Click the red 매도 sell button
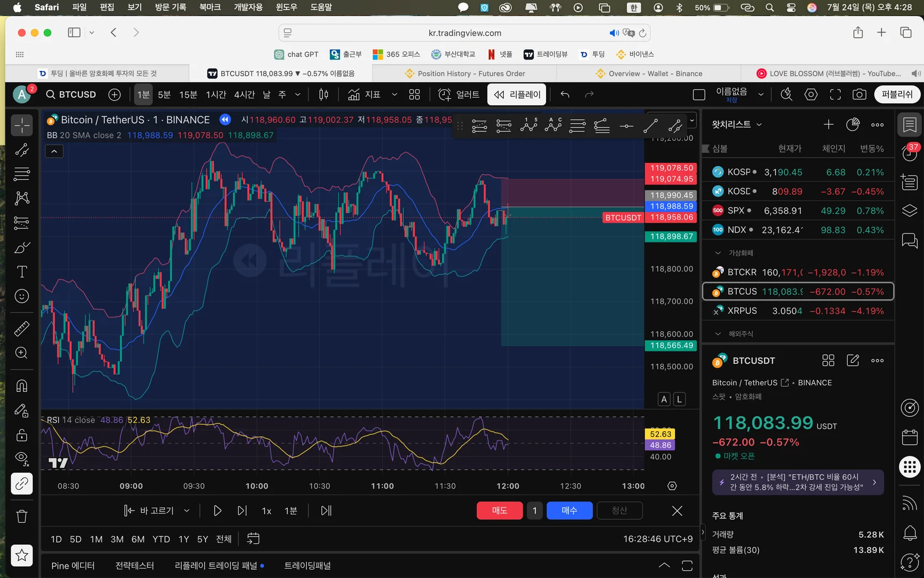924x578 pixels. pos(499,511)
